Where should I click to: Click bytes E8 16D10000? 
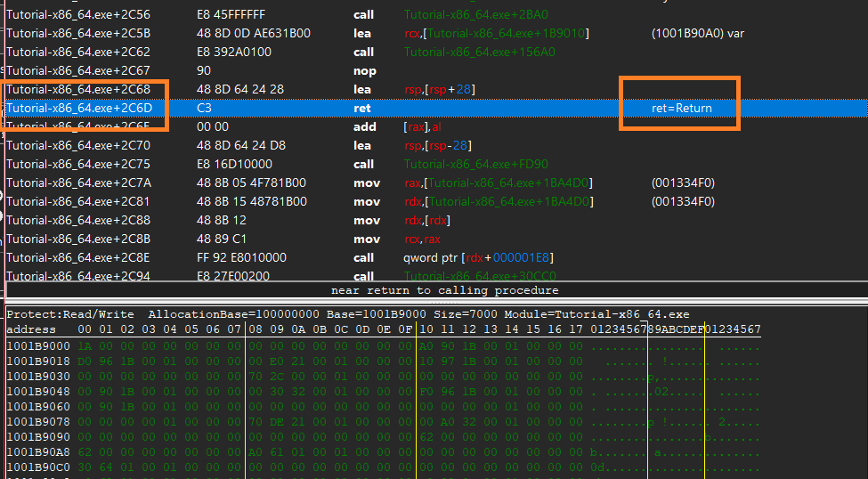234,165
